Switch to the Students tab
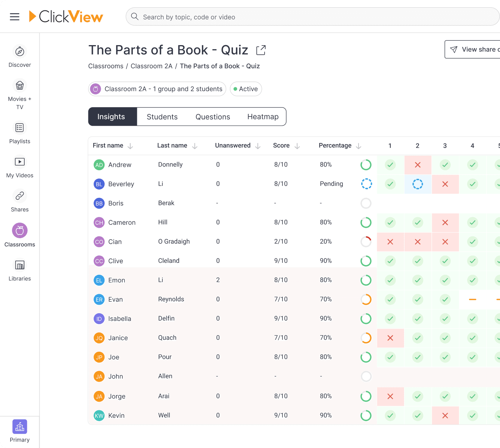500x448 pixels. click(x=162, y=117)
